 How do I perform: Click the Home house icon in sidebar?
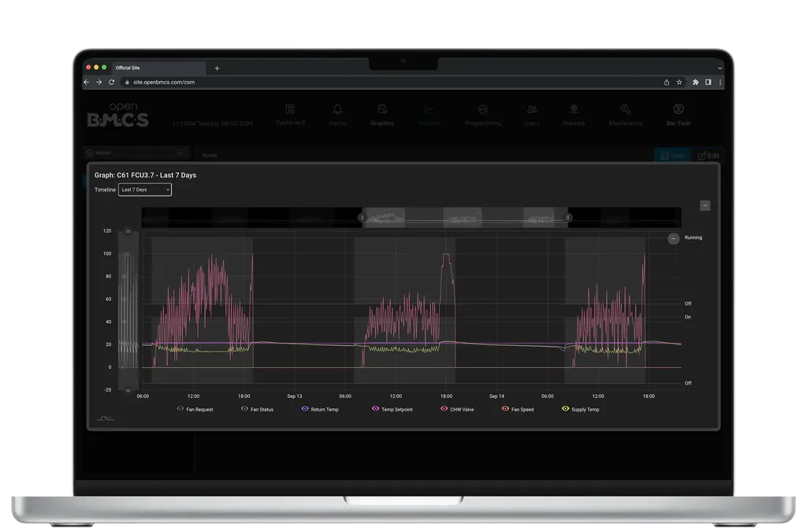pos(89,153)
